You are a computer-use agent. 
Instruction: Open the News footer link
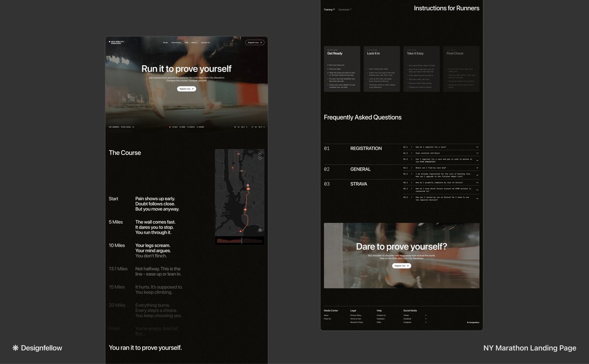326,315
